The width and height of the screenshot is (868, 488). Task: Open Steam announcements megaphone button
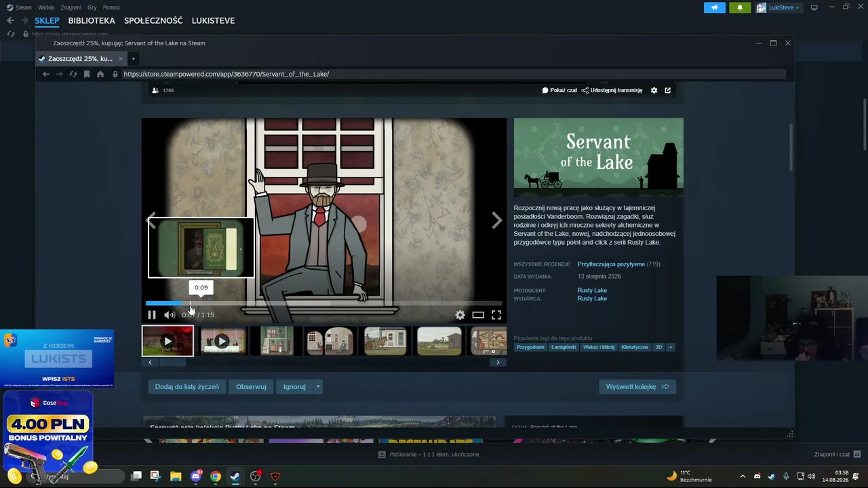coord(715,7)
